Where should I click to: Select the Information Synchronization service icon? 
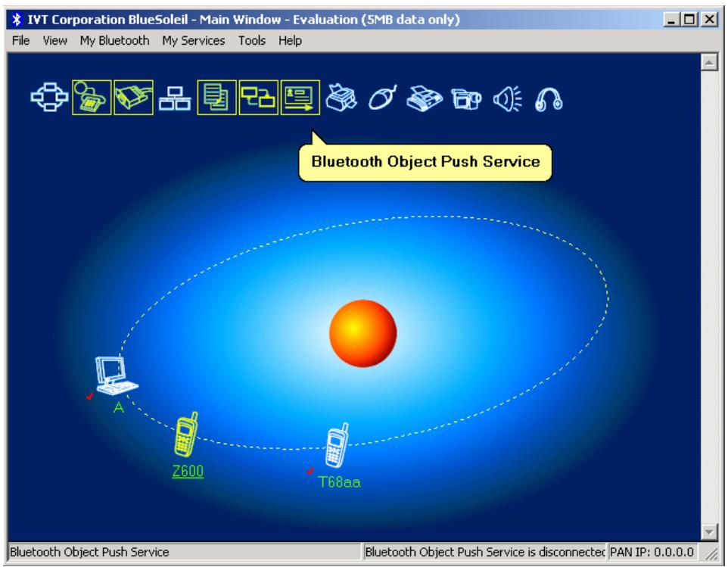pos(258,98)
